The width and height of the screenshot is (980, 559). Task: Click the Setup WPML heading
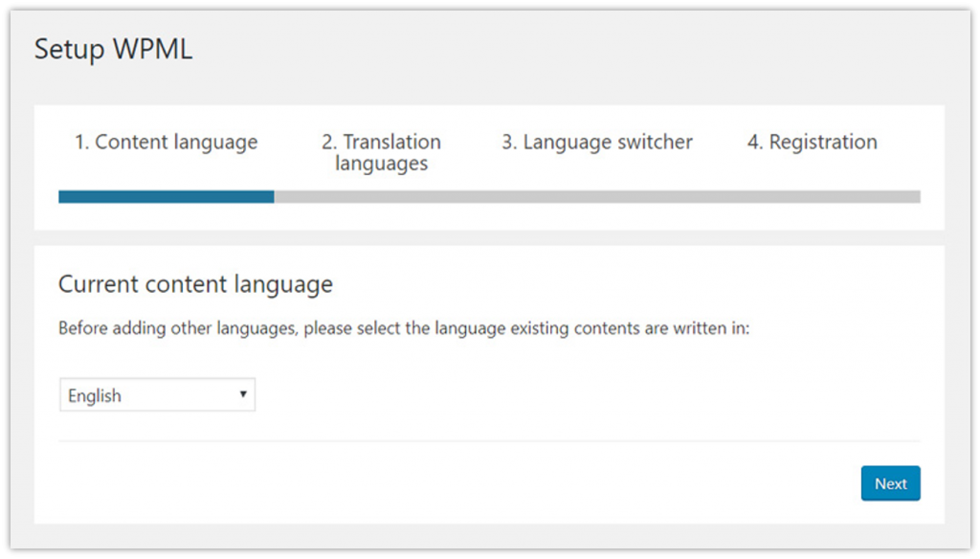coord(112,49)
